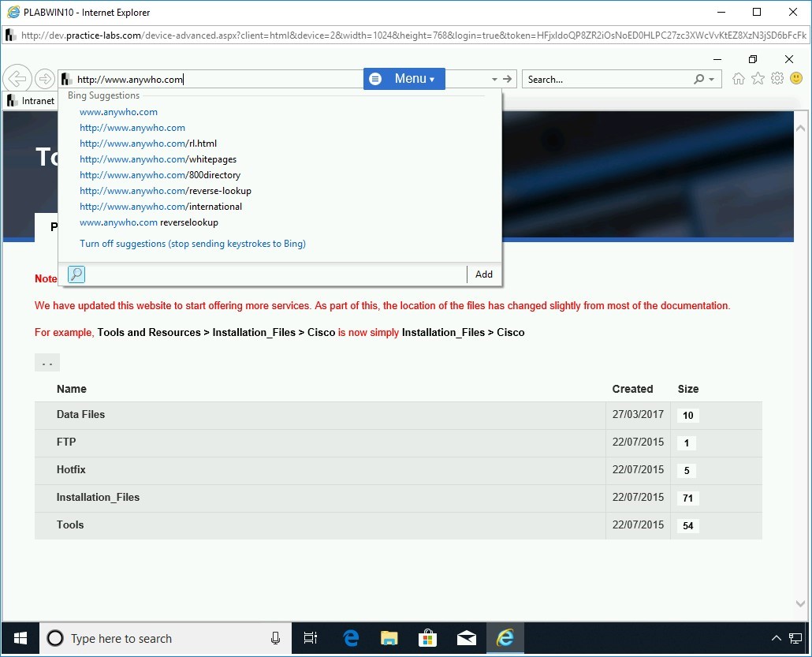
Task: Open the Tools settings gear icon
Action: click(x=777, y=78)
